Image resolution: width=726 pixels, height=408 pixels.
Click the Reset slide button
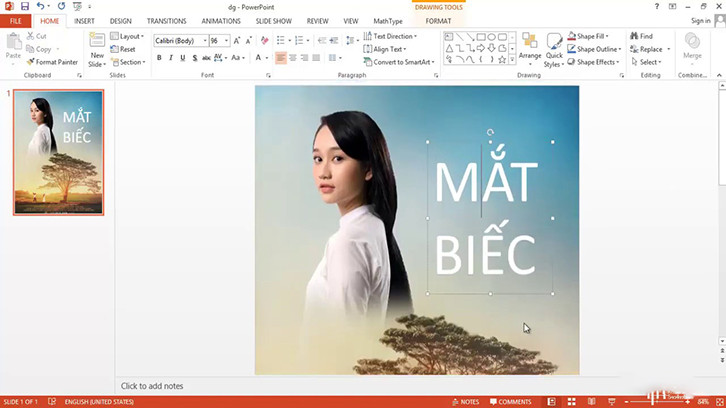tap(123, 49)
